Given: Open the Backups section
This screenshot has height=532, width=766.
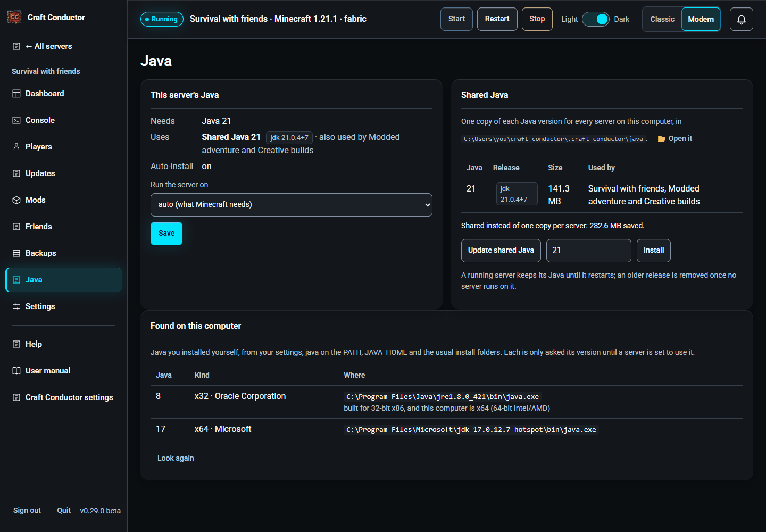Looking at the screenshot, I should tap(64, 253).
